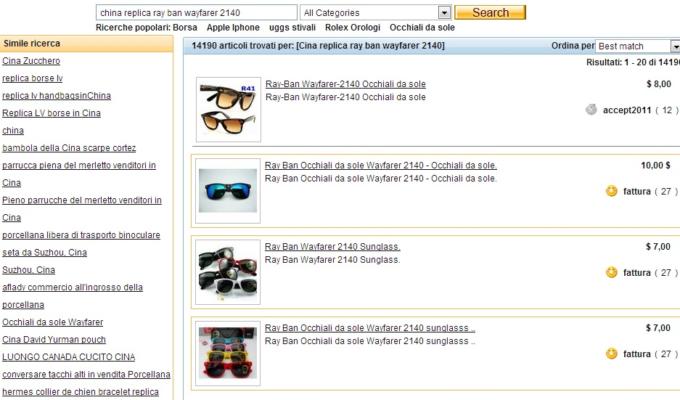Open similar search Replica LV borse in Cina
Image resolution: width=680 pixels, height=400 pixels.
coord(51,113)
